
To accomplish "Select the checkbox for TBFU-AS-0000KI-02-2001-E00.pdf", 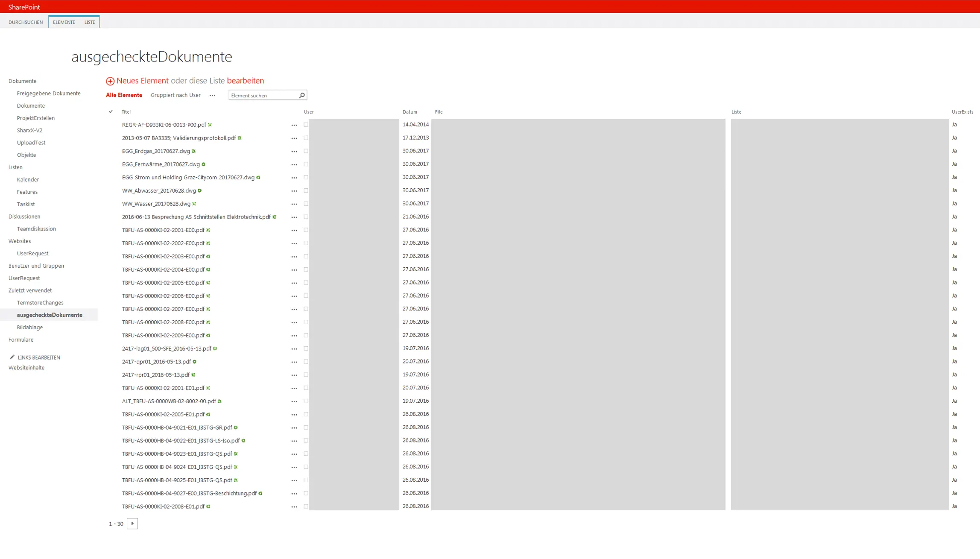I will point(305,230).
